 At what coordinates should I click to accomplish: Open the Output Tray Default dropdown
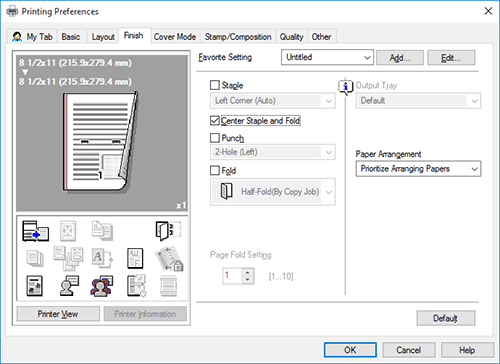(x=418, y=101)
